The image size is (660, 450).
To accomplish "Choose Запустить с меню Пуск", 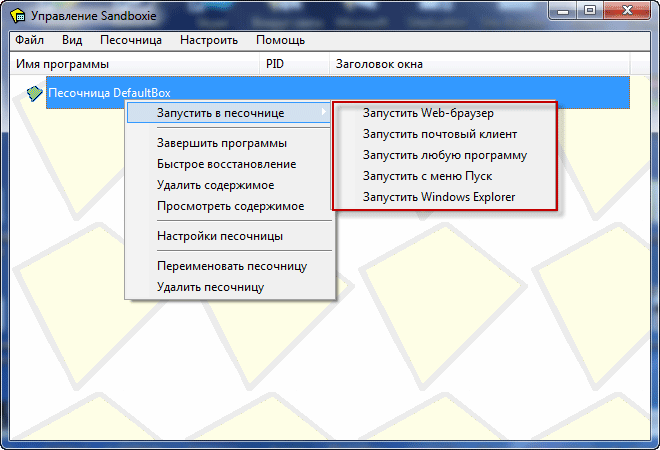I will [x=428, y=176].
